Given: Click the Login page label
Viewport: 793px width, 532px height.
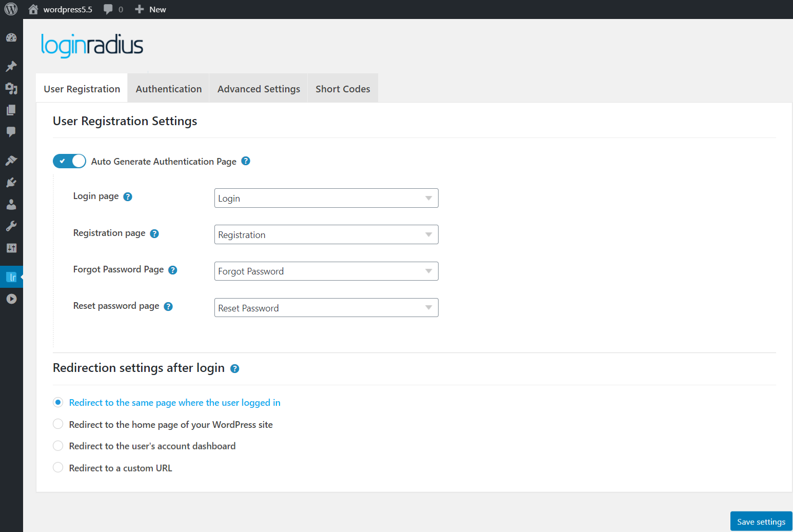Looking at the screenshot, I should 96,196.
